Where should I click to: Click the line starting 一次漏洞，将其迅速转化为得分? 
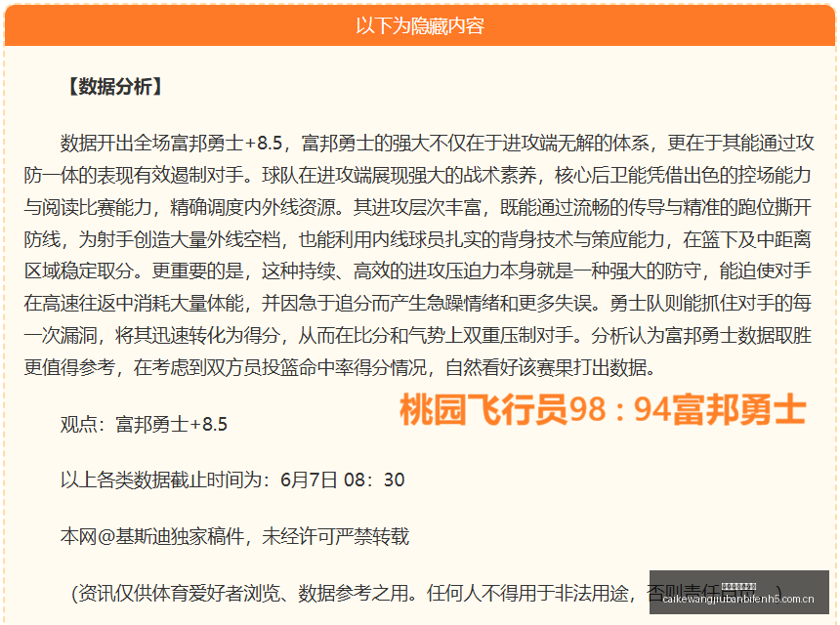pos(417,335)
